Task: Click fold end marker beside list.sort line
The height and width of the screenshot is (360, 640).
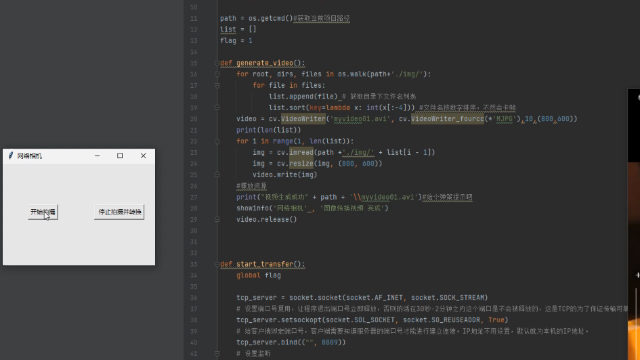Action: 217,108
